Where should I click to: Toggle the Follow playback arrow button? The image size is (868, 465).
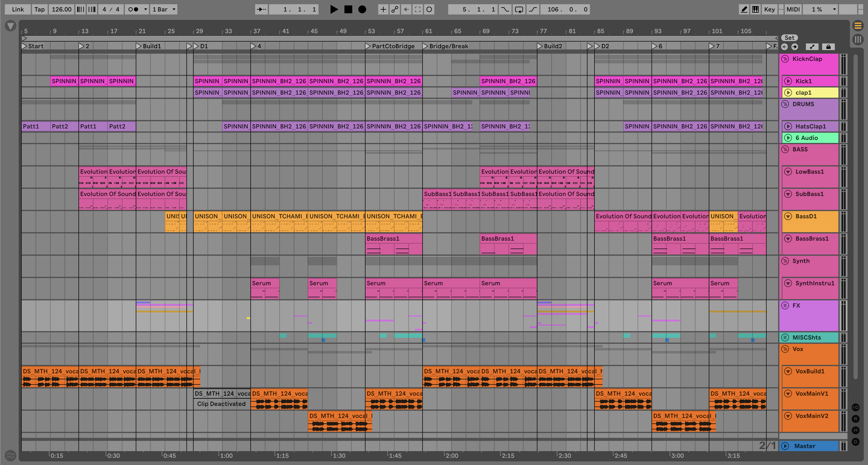[x=261, y=9]
